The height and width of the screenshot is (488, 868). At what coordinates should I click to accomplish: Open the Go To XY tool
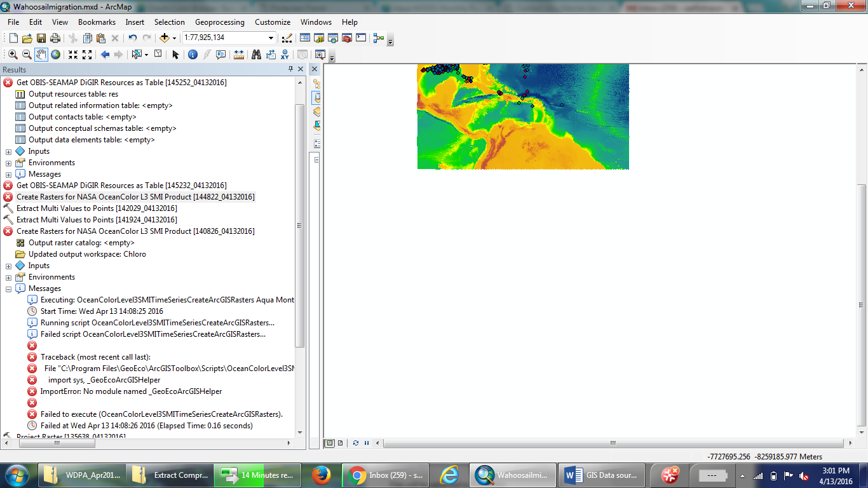coord(285,55)
